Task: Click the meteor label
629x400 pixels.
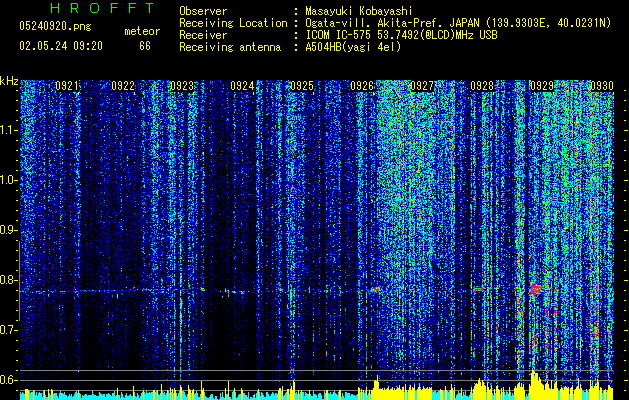Action: 142,31
